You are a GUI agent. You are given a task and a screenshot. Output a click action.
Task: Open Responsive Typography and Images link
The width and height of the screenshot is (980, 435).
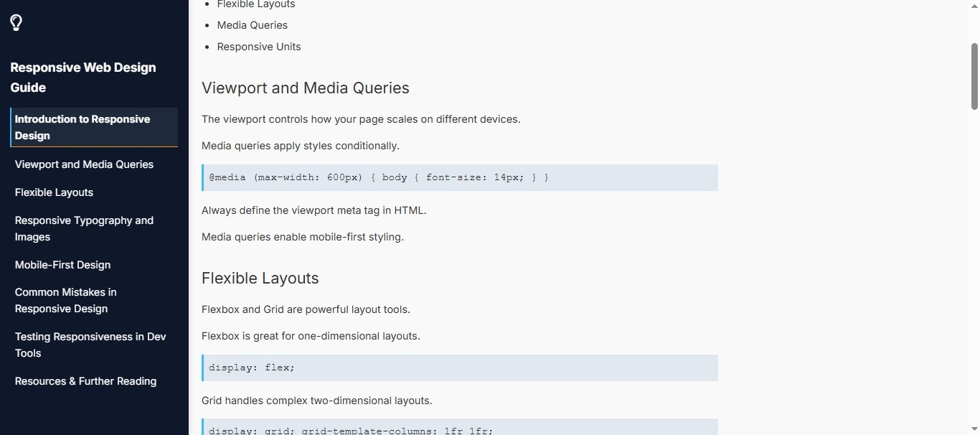tap(84, 228)
